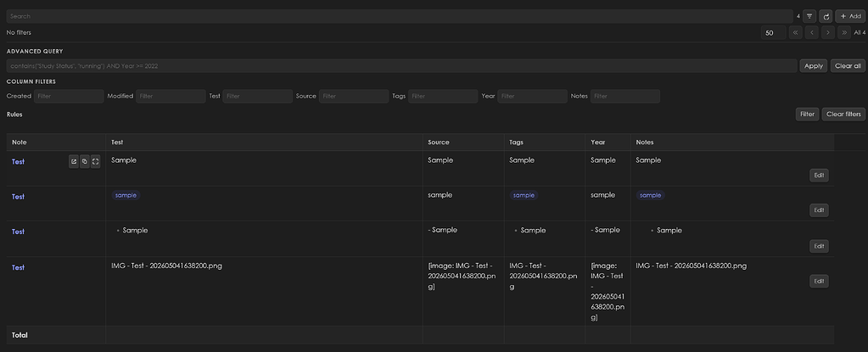Open first Test note in new tab icon

74,162
